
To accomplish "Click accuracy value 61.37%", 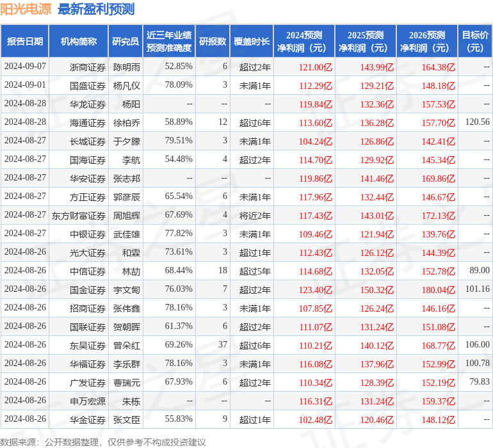I will point(179,326).
